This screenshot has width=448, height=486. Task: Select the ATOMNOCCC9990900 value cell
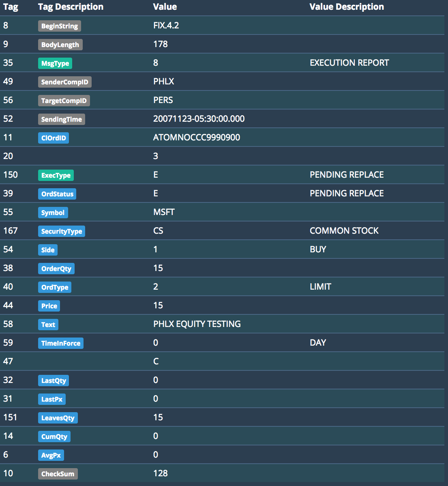coord(197,138)
